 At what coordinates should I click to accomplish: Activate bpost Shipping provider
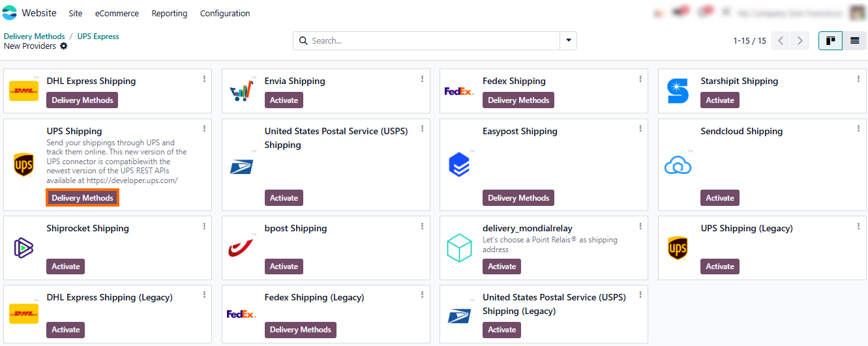point(284,267)
